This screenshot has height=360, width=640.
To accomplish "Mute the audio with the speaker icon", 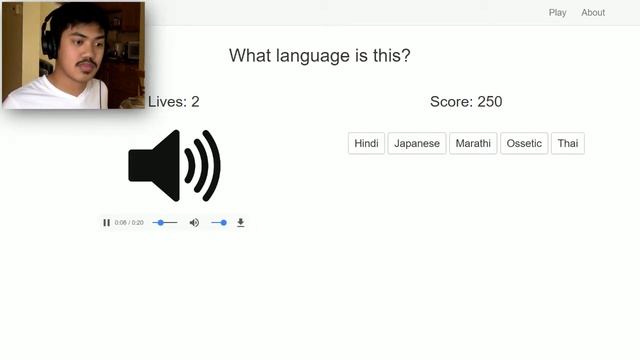I will pyautogui.click(x=194, y=223).
